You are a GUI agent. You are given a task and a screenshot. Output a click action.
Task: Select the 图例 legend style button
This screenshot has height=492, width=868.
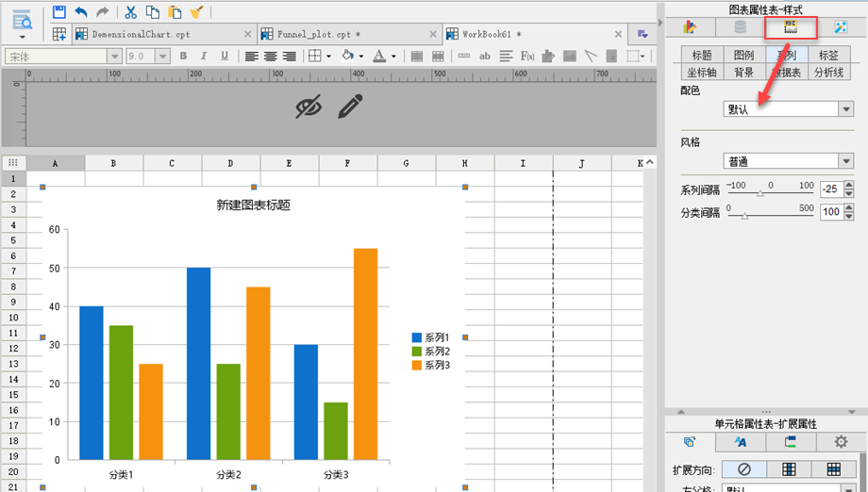[x=744, y=55]
